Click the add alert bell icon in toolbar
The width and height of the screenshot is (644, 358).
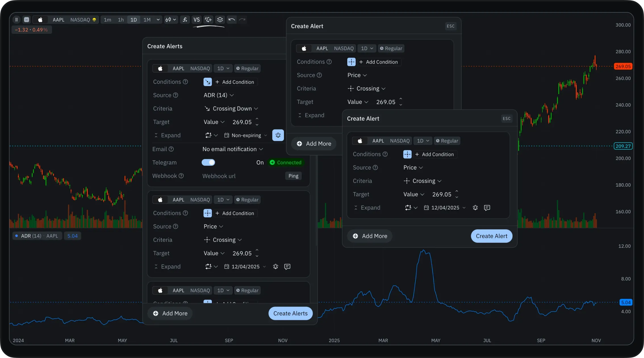point(208,20)
